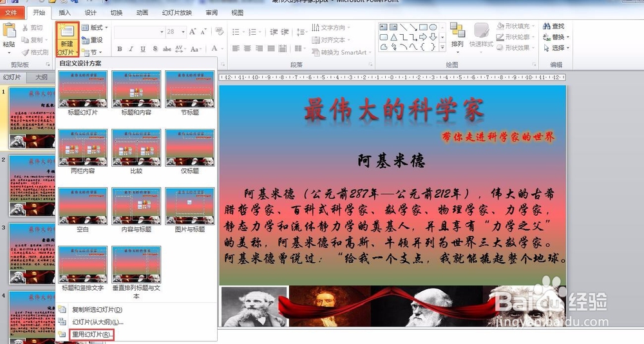The image size is (644, 344).
Task: Switch to the Insert (插入) tab
Action: (64, 13)
